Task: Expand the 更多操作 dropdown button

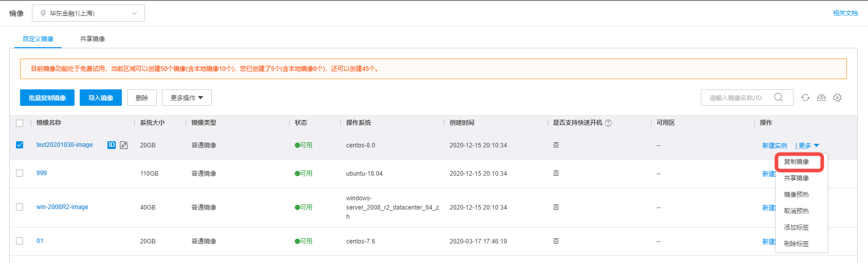Action: click(187, 98)
